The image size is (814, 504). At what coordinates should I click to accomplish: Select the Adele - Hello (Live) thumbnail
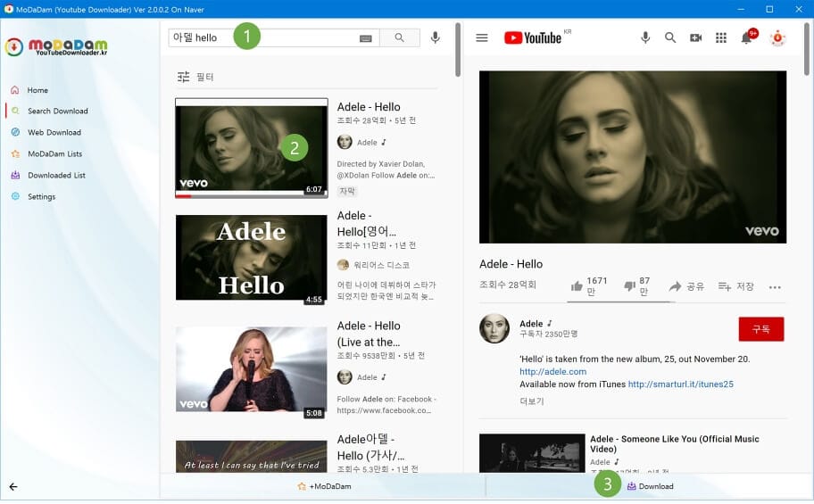point(252,369)
